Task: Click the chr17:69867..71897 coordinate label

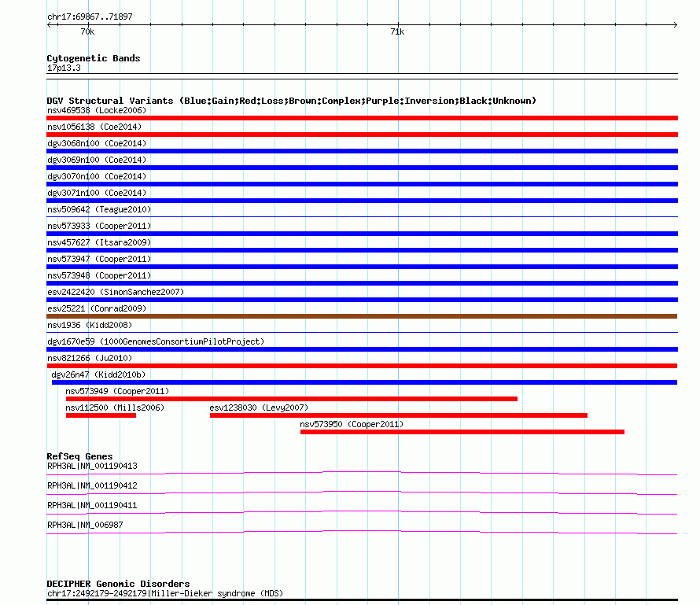Action: point(90,17)
